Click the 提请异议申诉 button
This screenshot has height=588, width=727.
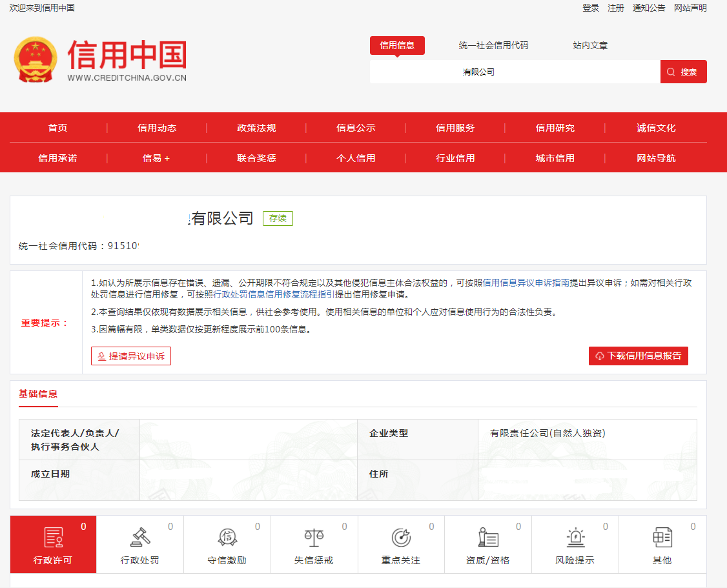pos(131,356)
